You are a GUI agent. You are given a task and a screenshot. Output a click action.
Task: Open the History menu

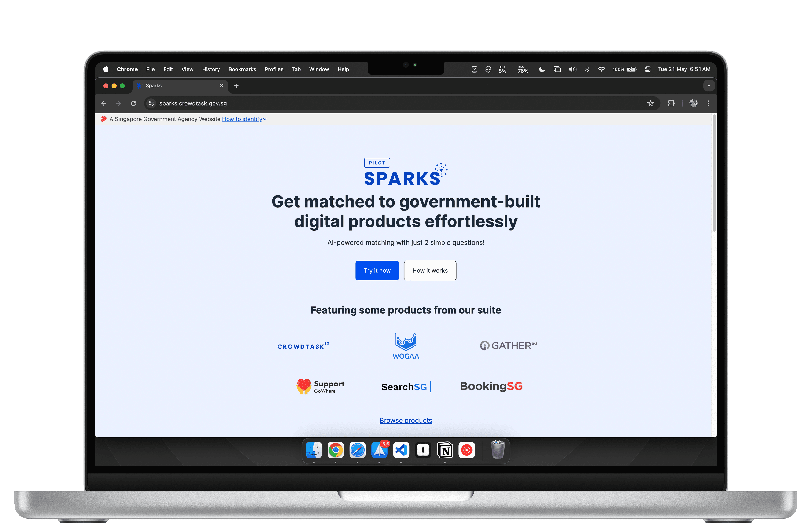pos(211,69)
